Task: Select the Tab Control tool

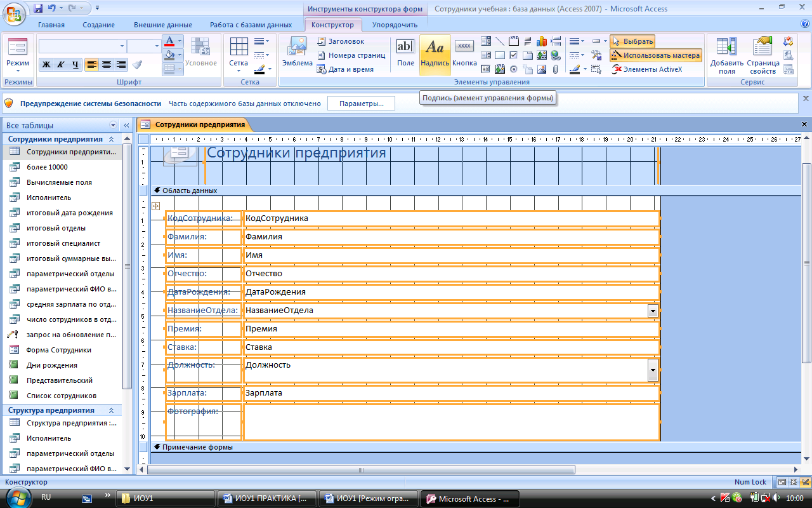Action: point(528,55)
